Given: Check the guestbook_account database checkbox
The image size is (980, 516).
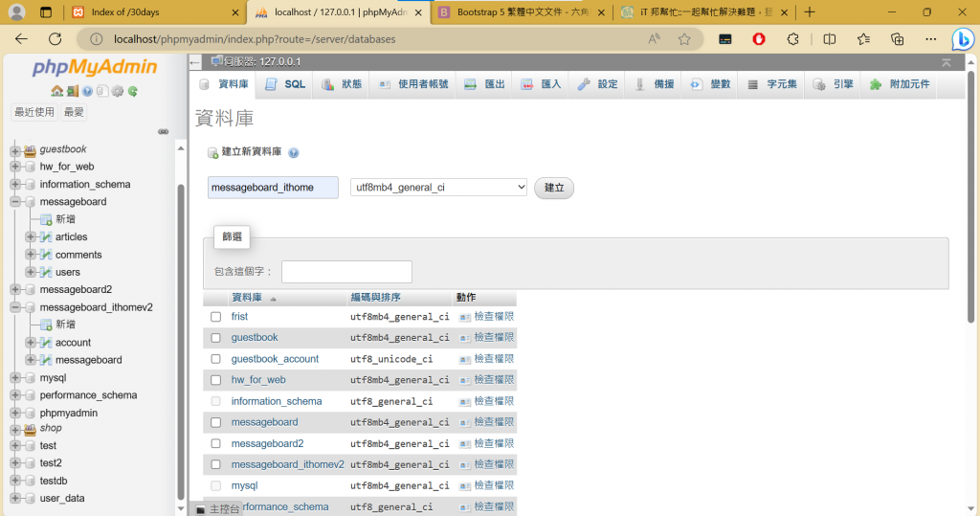Looking at the screenshot, I should (x=215, y=359).
